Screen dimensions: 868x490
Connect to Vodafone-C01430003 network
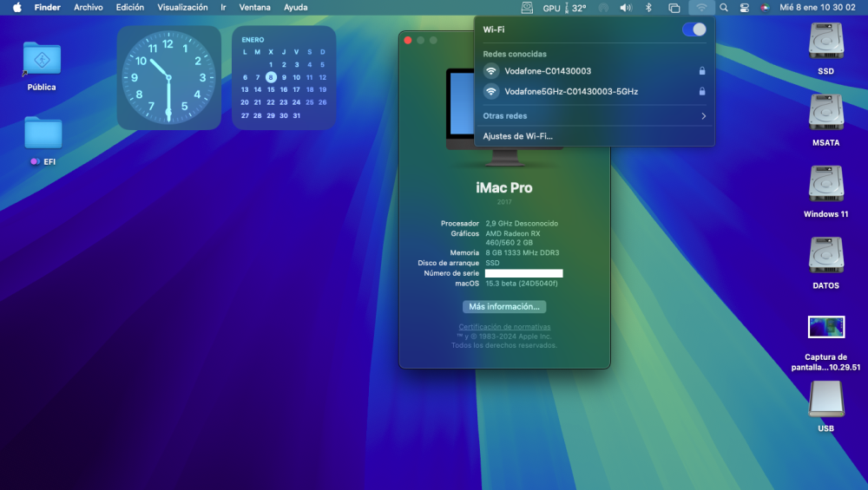[x=595, y=71]
